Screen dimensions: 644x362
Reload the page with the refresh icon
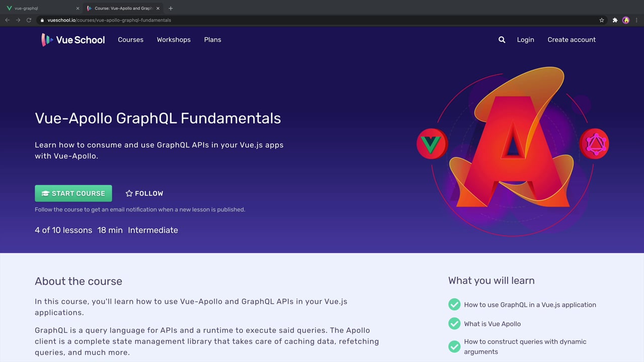(29, 20)
